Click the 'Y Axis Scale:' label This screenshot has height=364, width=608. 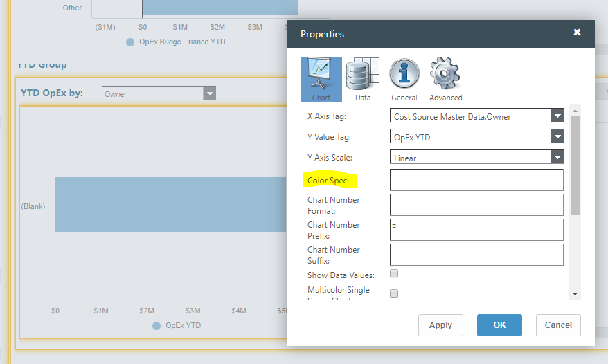click(330, 157)
